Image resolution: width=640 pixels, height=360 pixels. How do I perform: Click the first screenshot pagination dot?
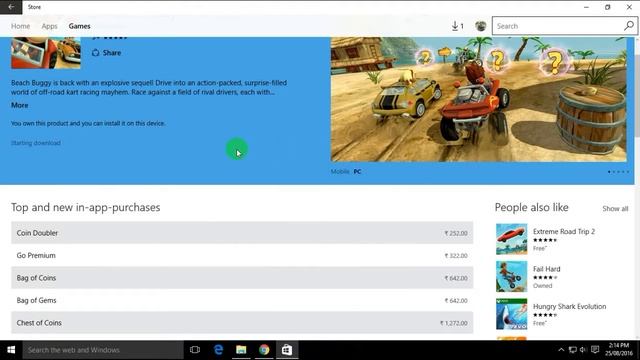pos(609,172)
